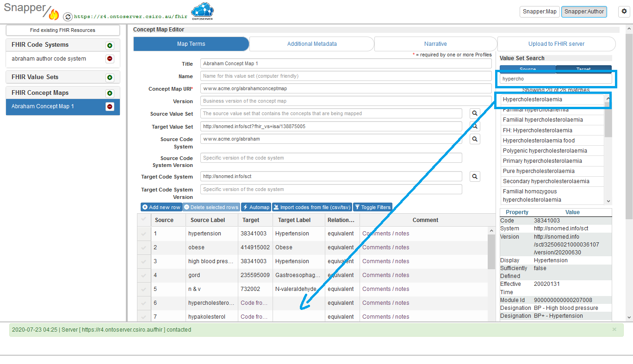Image resolution: width=633 pixels, height=364 pixels.
Task: Select Pure hypercholesterolaemia result
Action: pos(552,171)
